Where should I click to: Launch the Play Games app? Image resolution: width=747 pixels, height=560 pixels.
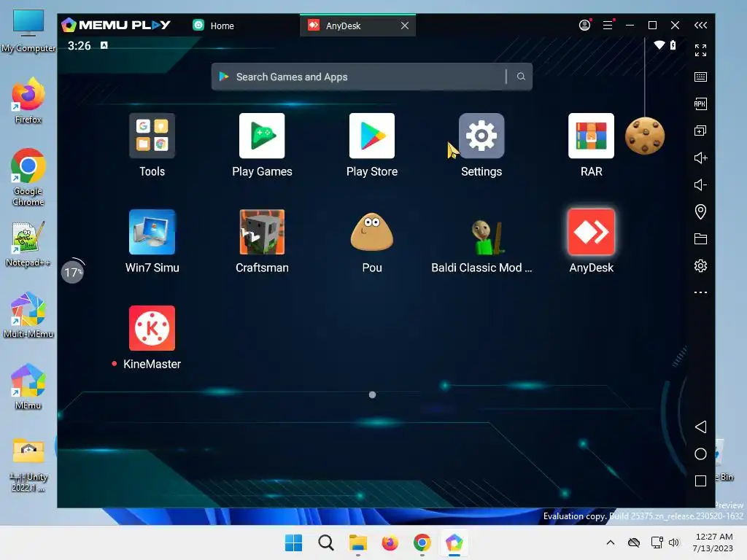point(262,136)
